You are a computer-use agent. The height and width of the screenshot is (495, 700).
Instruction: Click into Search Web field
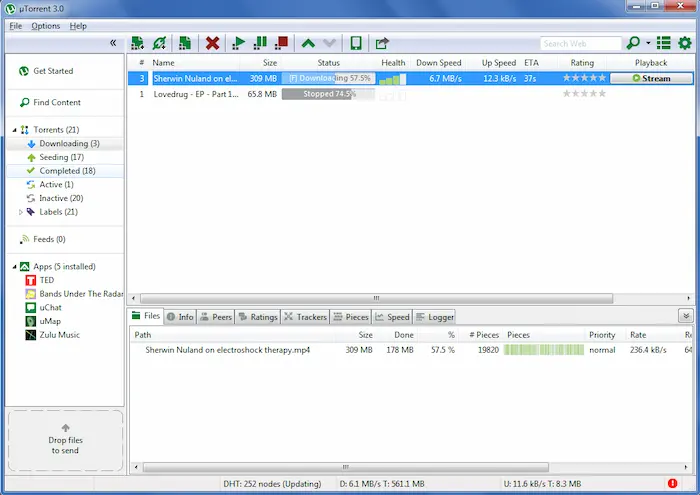[580, 44]
